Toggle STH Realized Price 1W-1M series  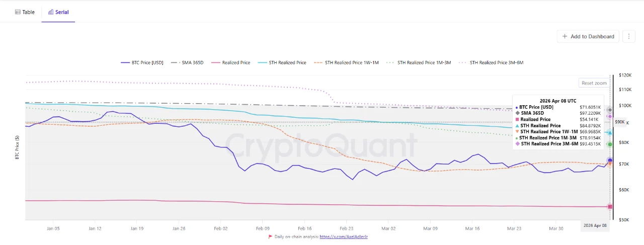pos(346,63)
